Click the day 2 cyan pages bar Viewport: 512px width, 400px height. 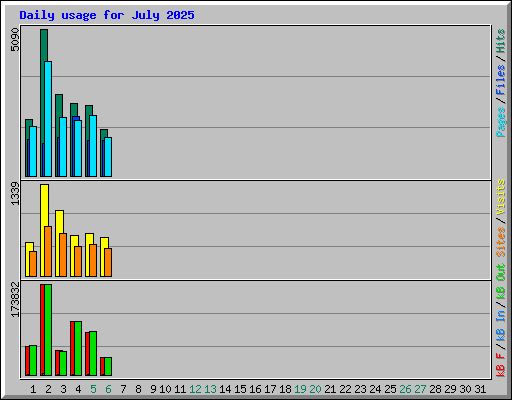(x=48, y=119)
